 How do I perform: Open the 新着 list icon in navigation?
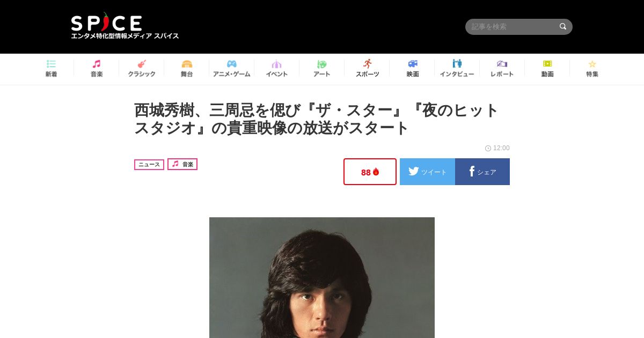pos(51,69)
